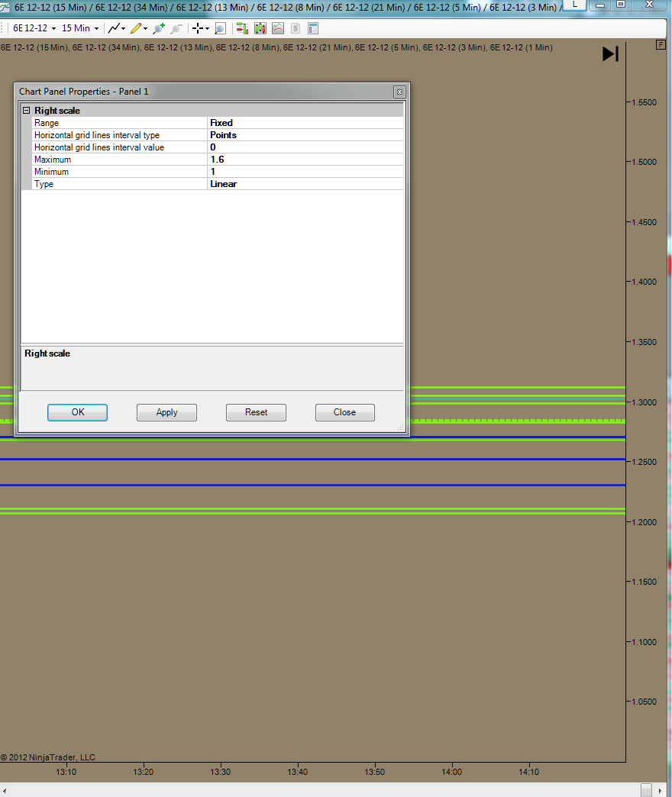672x797 pixels.
Task: Select the Range value Fixed
Action: [305, 122]
